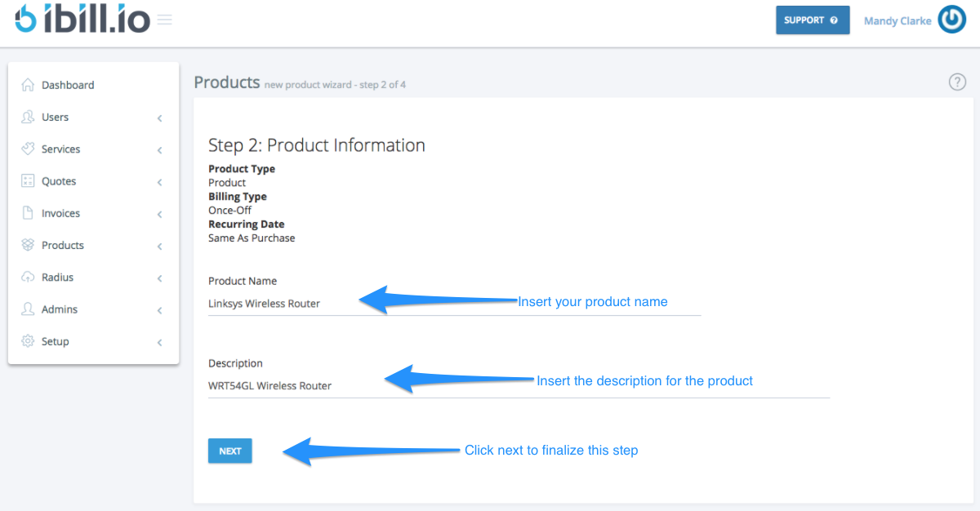This screenshot has width=980, height=511.
Task: Focus the Description input field
Action: tap(519, 386)
